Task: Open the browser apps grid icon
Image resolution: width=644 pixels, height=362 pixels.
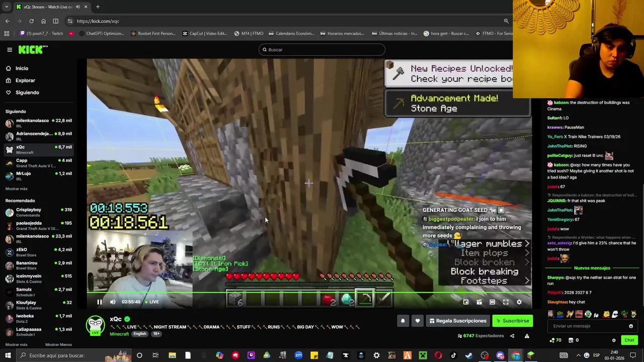Action: (x=7, y=34)
